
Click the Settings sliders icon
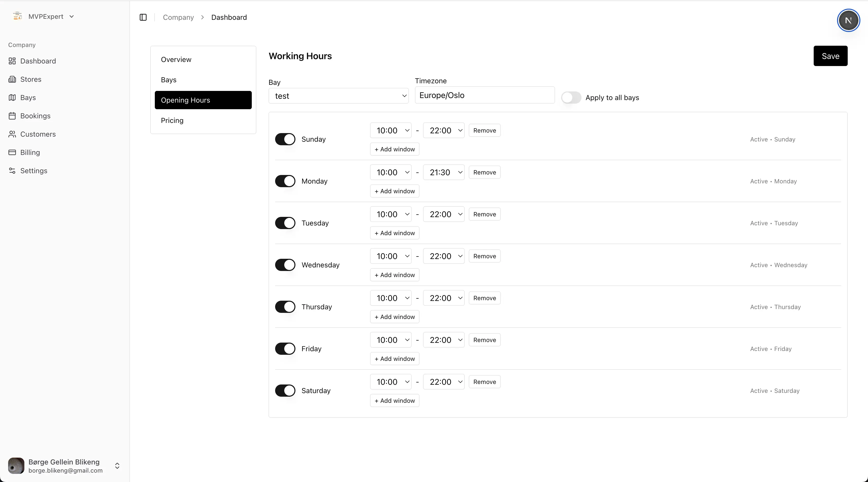(x=12, y=171)
